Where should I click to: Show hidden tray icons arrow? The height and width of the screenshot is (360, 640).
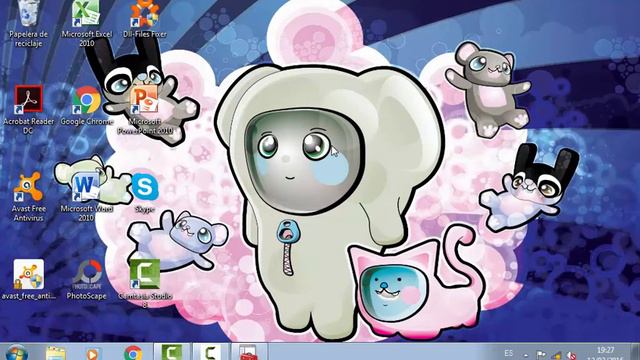tap(526, 356)
